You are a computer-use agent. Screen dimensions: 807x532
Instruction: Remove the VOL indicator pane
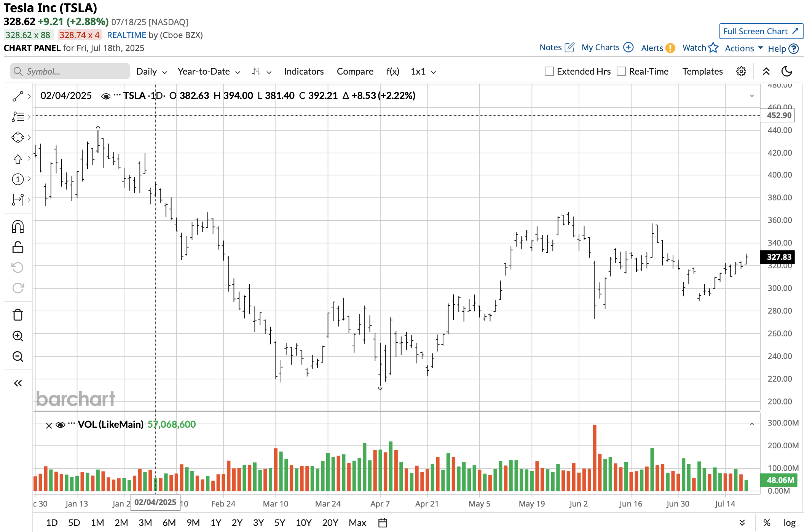click(49, 425)
